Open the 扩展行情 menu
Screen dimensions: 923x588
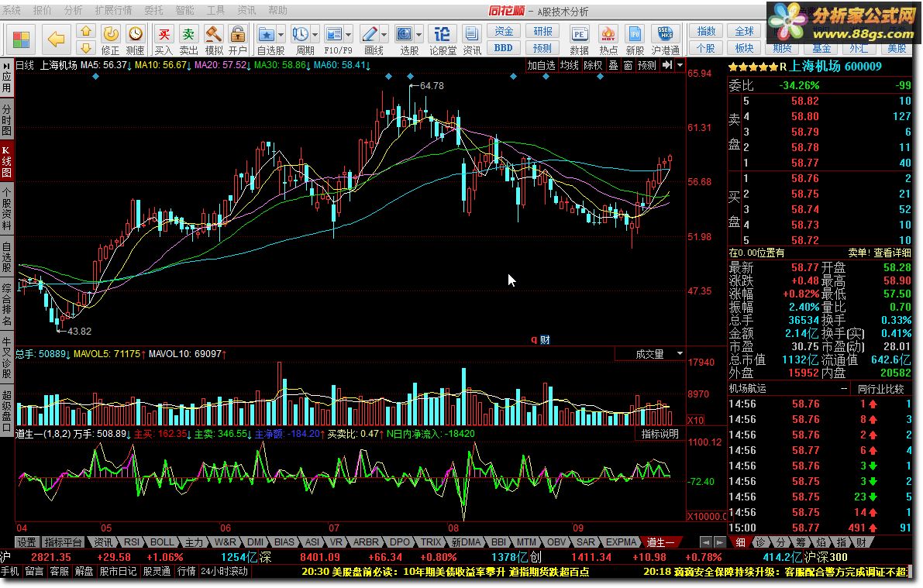tap(114, 11)
